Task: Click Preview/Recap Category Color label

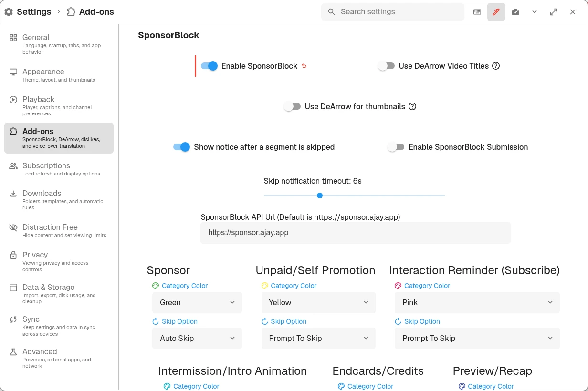Action: coord(491,386)
